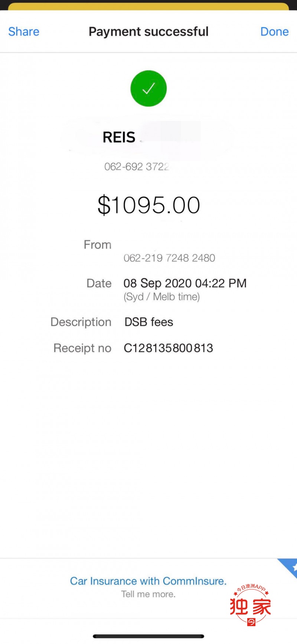Tap the Description label
The width and height of the screenshot is (297, 644).
(81, 322)
